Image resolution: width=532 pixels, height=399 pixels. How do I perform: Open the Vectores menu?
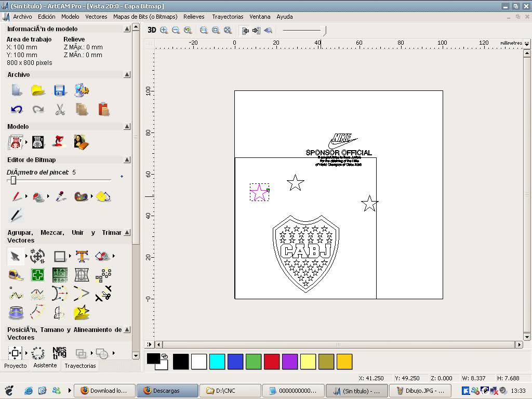click(x=96, y=17)
